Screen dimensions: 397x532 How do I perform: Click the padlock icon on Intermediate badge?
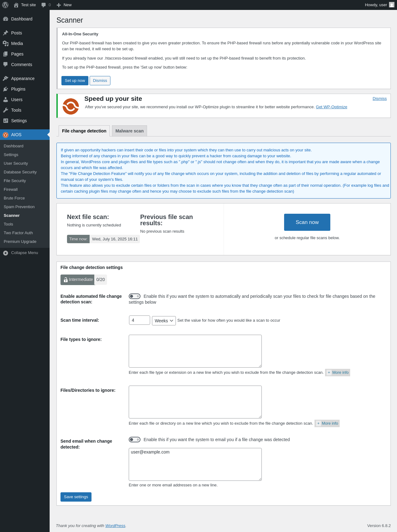pos(65,280)
